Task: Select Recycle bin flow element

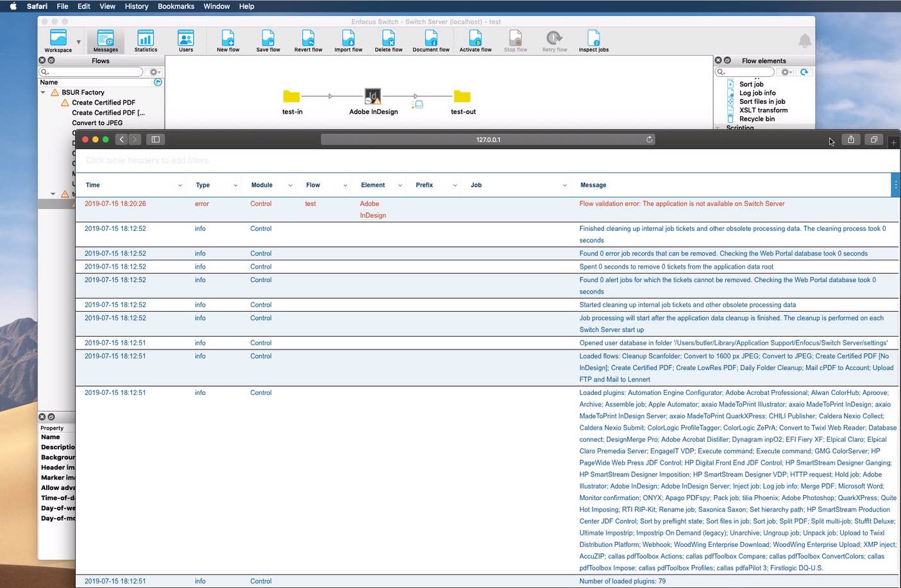Action: point(757,119)
